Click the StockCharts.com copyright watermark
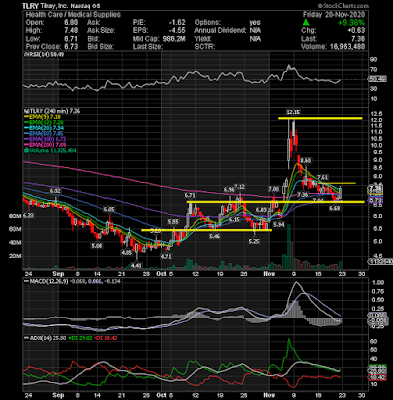 pos(343,6)
